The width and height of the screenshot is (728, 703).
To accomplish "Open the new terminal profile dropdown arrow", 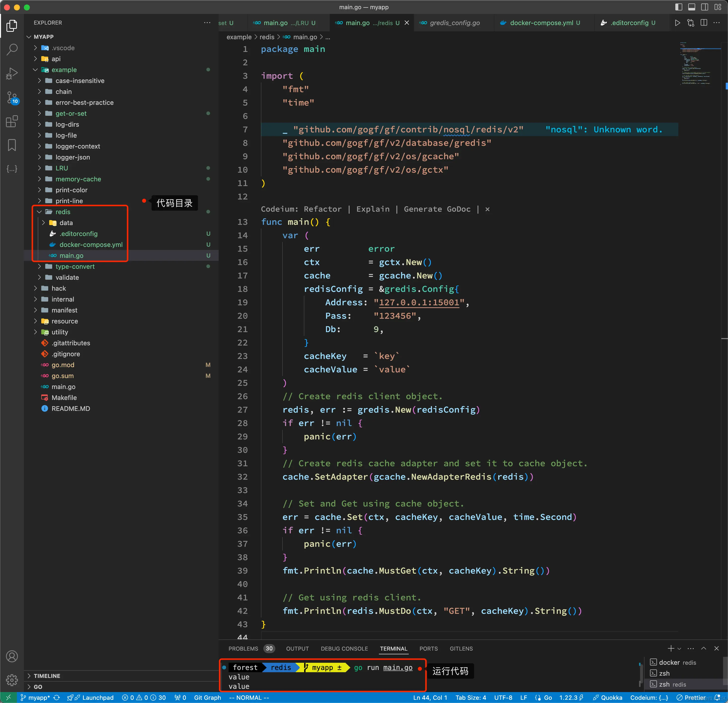I will click(x=679, y=648).
